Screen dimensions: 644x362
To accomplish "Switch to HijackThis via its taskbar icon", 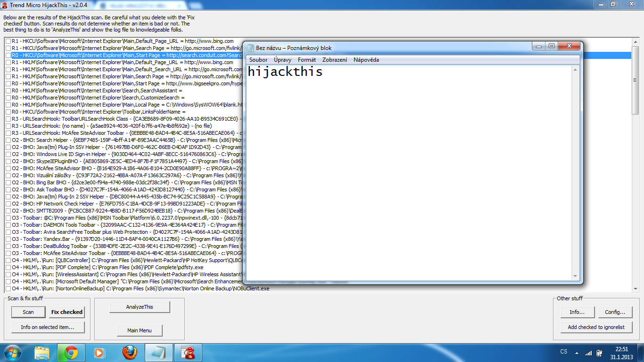I will 188,353.
